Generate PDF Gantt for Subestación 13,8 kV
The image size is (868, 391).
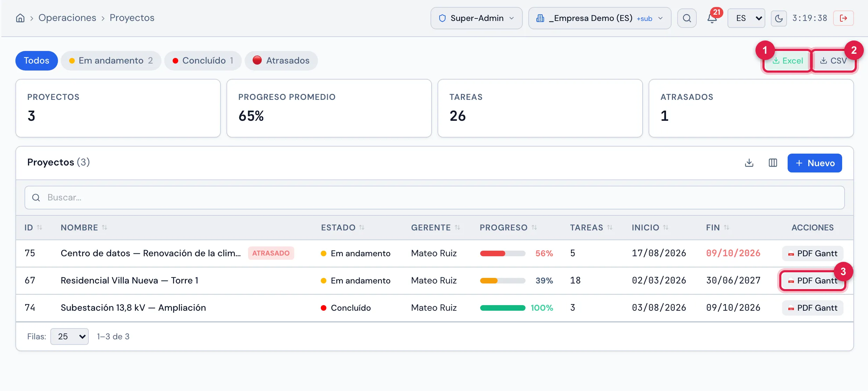coord(812,308)
